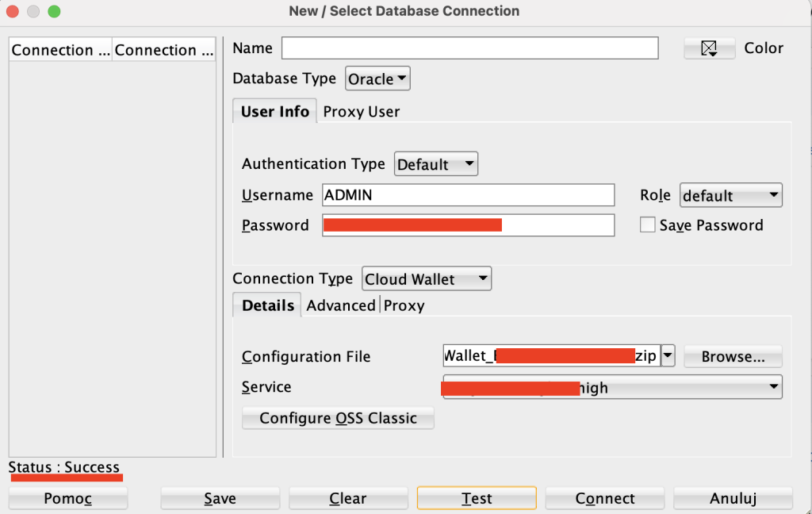812x514 pixels.
Task: Expand the Connection Type Cloud Wallet dropdown
Action: point(427,279)
